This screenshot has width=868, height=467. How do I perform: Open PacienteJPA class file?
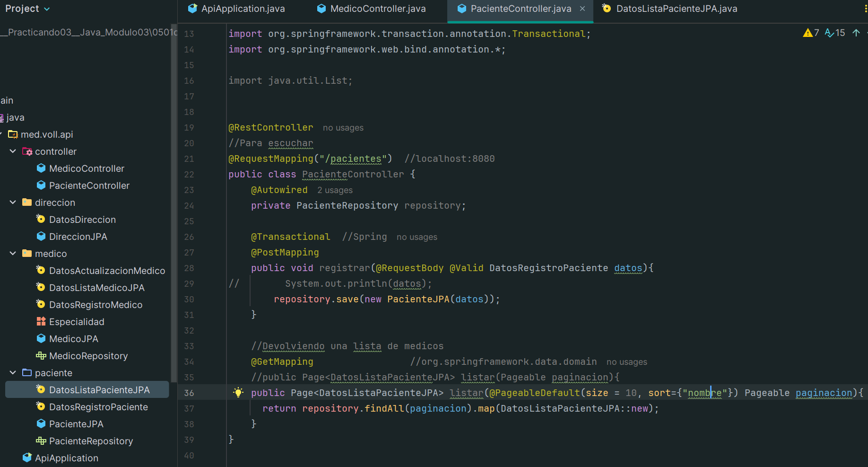[x=76, y=424]
